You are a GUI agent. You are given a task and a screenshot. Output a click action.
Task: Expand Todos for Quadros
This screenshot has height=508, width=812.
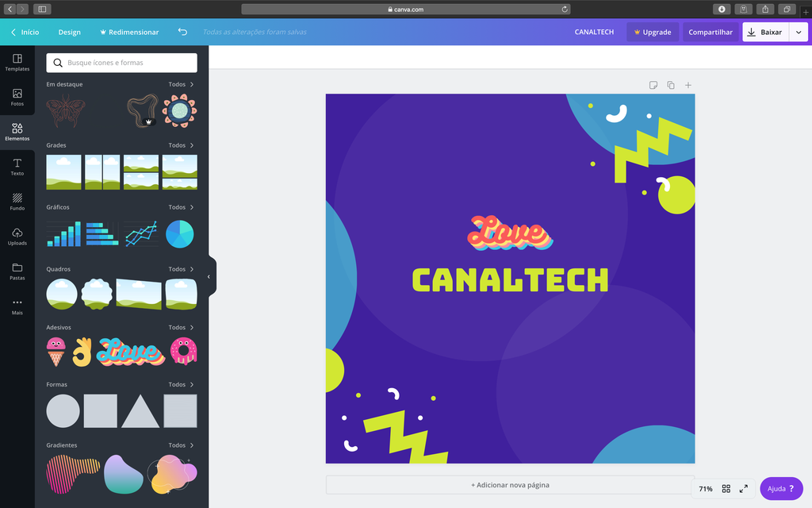click(x=182, y=270)
